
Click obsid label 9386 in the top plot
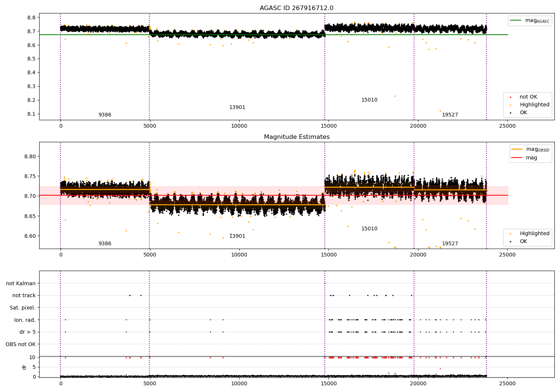pyautogui.click(x=105, y=115)
